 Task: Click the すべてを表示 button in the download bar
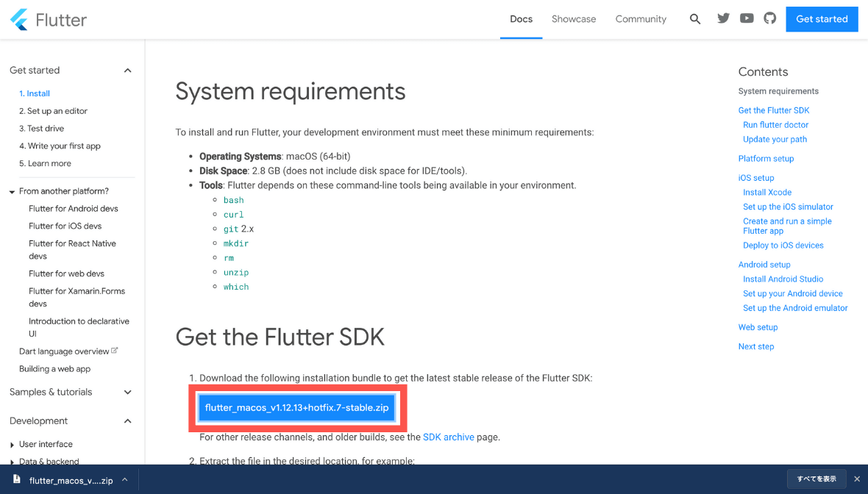click(817, 479)
